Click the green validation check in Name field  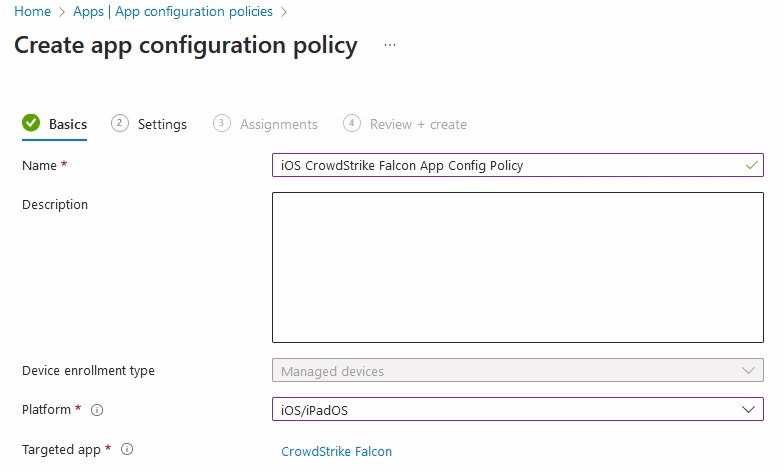point(751,165)
